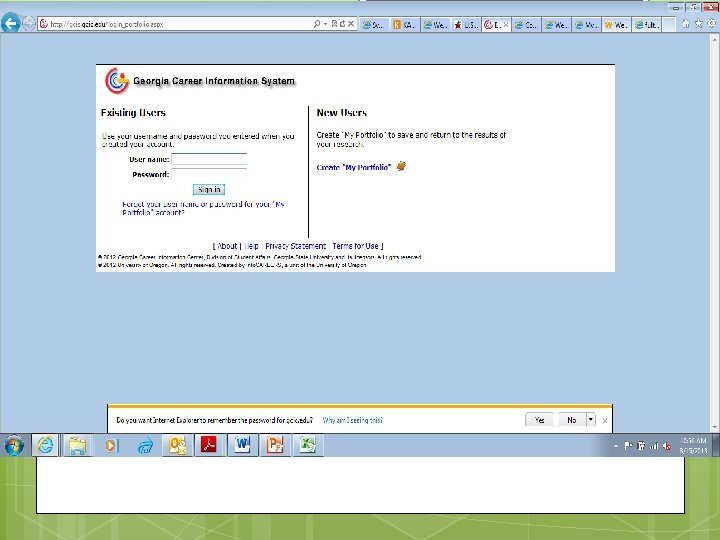
Task: Open the Create "My Portfolio" link
Action: (x=354, y=168)
